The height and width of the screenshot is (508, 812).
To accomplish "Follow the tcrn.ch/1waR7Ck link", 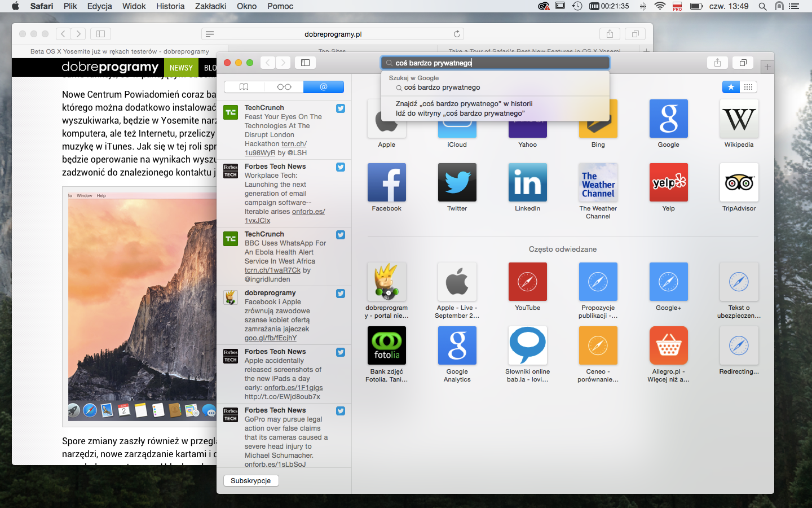I will click(x=272, y=270).
